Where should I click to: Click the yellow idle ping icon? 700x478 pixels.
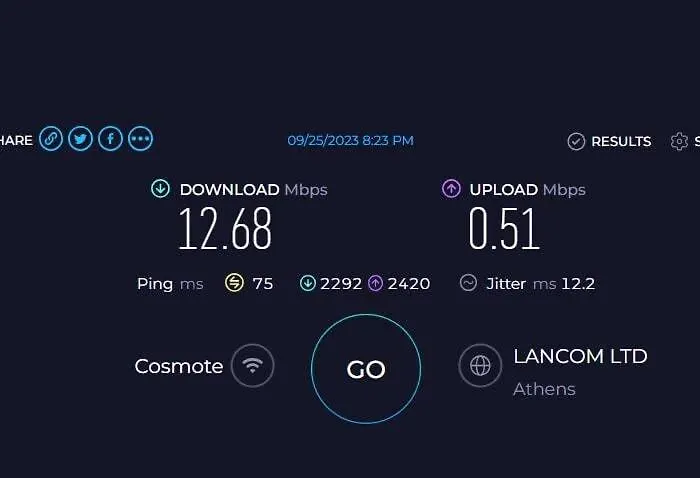click(234, 283)
